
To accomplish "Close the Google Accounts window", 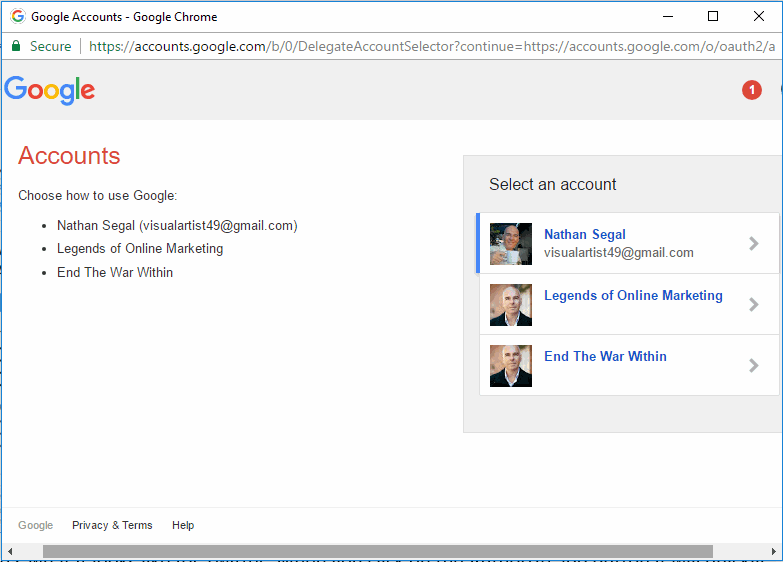I will [759, 16].
